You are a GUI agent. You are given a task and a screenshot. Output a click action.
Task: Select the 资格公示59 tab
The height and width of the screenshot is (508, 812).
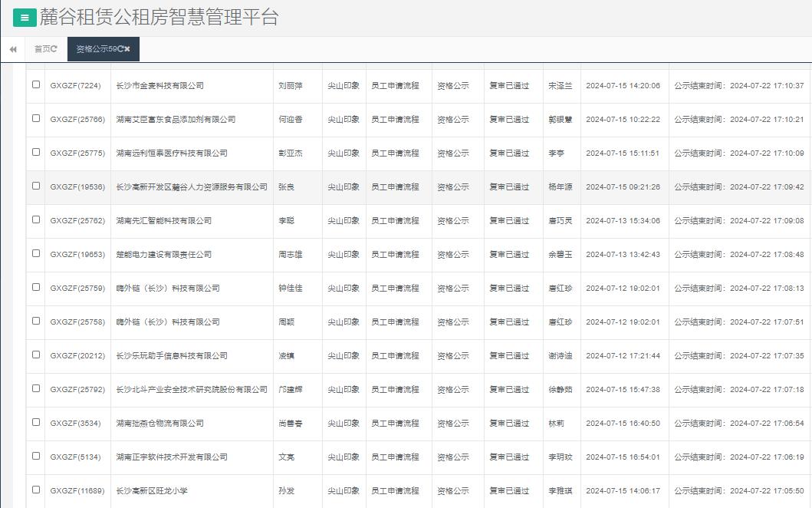96,49
